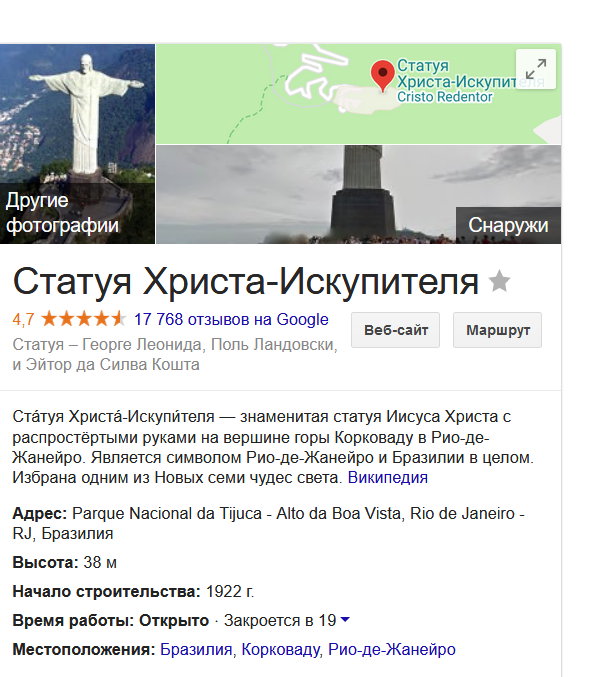The image size is (599, 677).
Task: Click the Маршрут directions button
Action: [x=498, y=330]
